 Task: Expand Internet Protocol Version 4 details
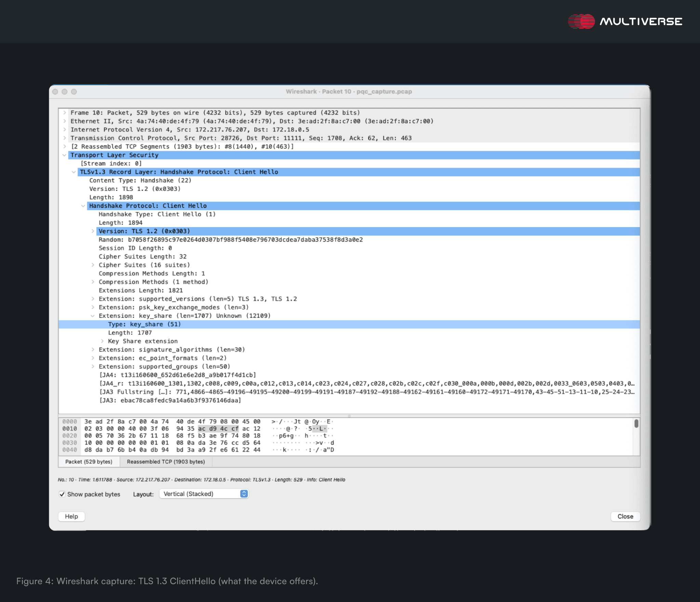coord(64,130)
